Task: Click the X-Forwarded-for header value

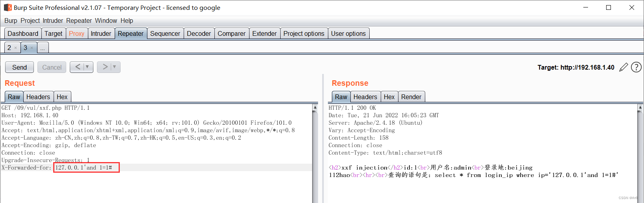Action: point(84,168)
